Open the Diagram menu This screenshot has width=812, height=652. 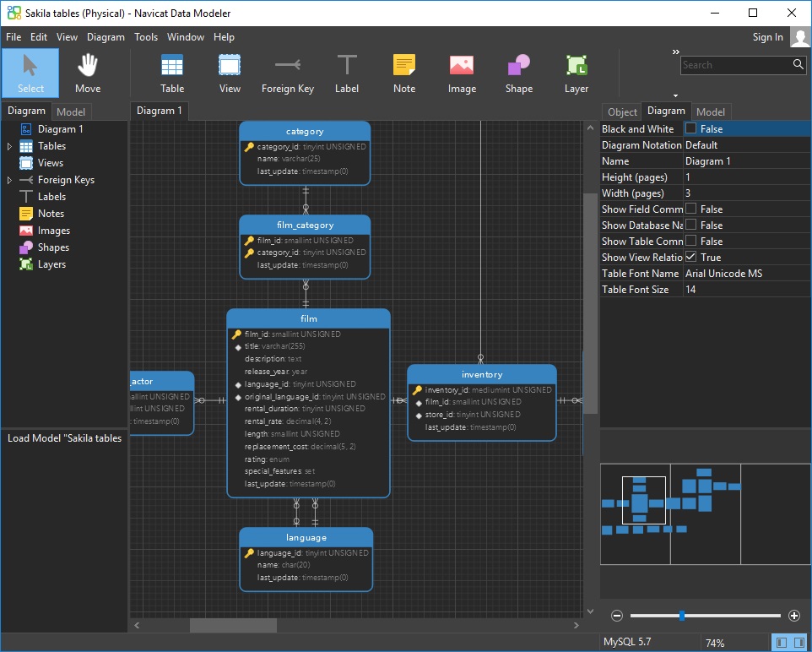(x=106, y=37)
